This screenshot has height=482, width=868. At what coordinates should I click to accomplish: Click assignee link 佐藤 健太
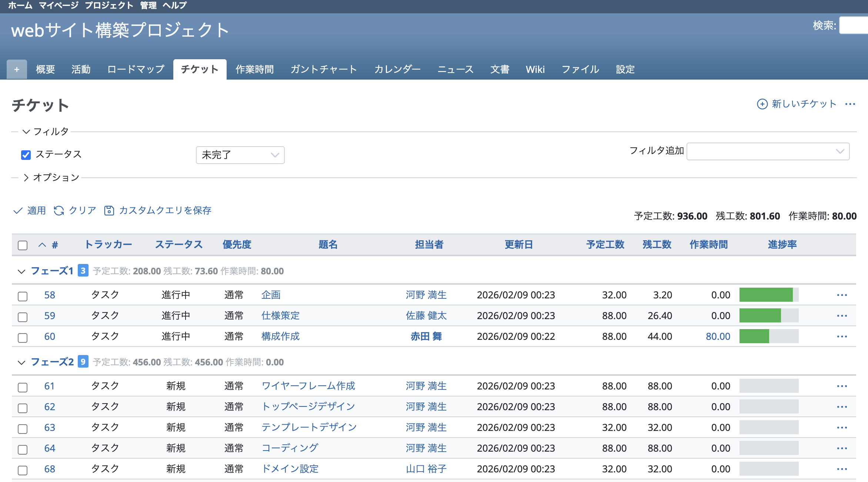(426, 316)
